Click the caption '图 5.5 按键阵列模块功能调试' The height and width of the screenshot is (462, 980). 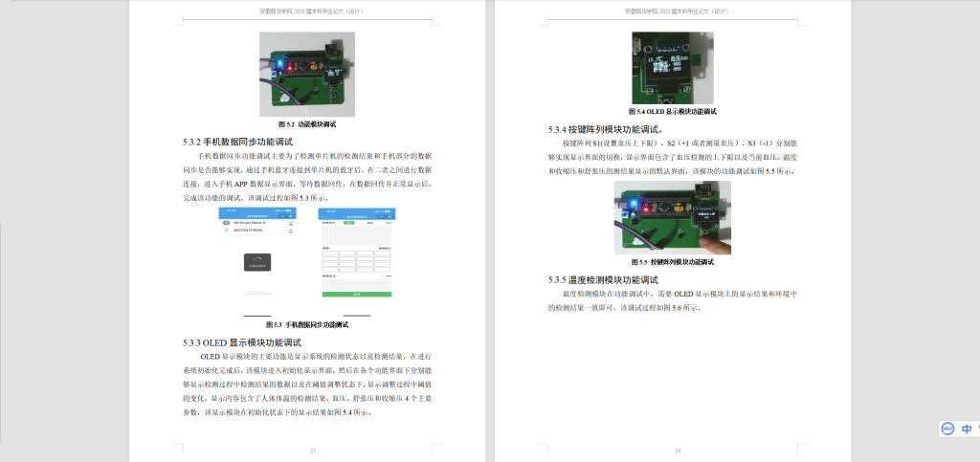(x=673, y=262)
